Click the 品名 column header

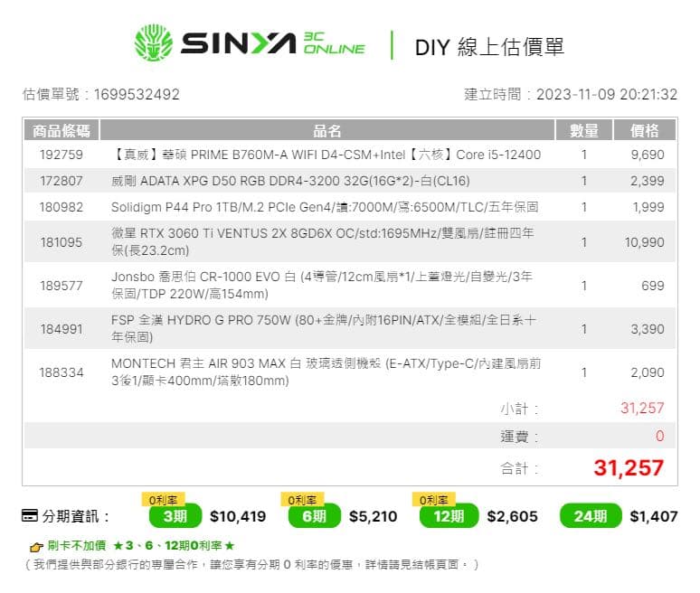326,131
